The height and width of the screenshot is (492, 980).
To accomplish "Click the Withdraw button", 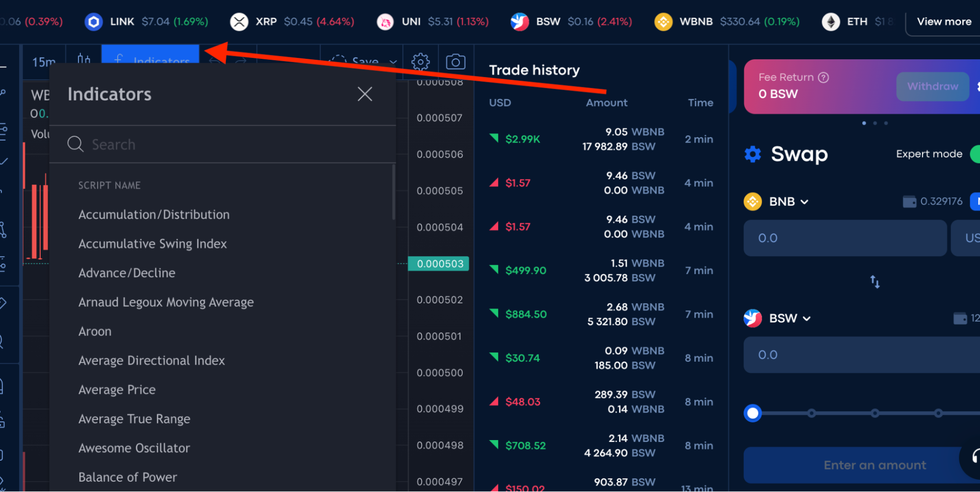I will click(932, 87).
